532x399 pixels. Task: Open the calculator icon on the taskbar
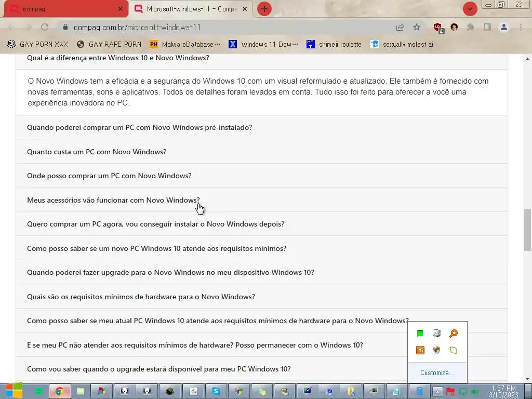click(419, 391)
